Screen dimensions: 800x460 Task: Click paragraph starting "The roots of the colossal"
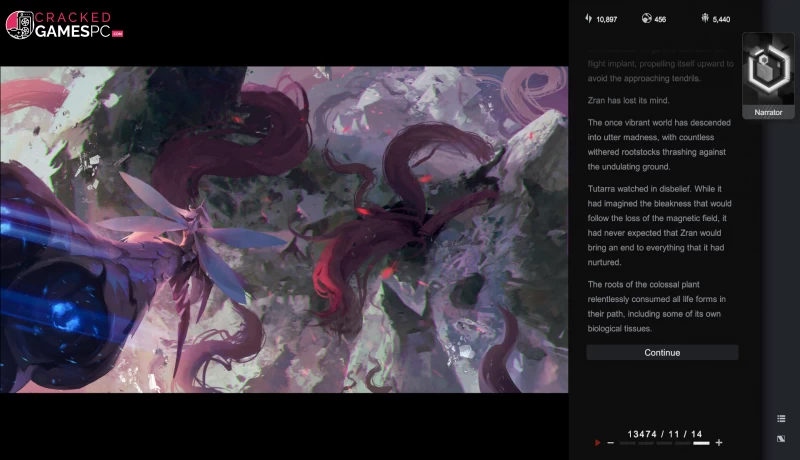tap(656, 306)
